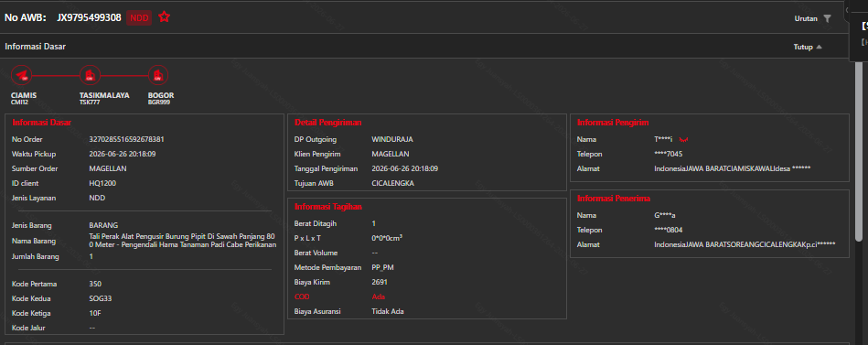This screenshot has width=868, height=345.
Task: Select sender phone ****7045
Action: pos(669,154)
